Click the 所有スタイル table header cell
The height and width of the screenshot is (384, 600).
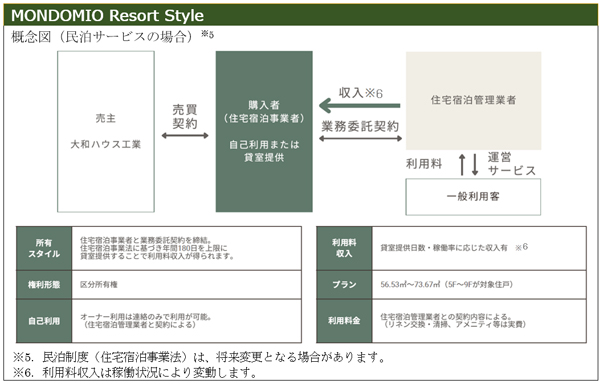pos(44,248)
